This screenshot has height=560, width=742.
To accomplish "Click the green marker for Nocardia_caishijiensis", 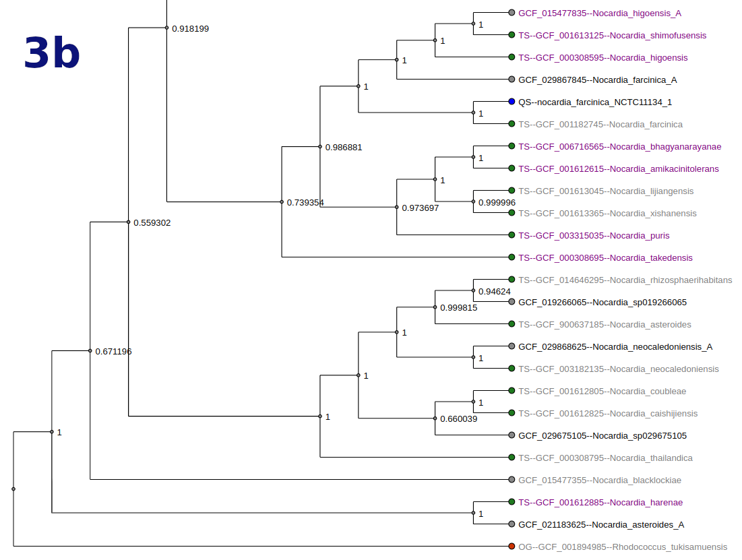I will [x=512, y=413].
